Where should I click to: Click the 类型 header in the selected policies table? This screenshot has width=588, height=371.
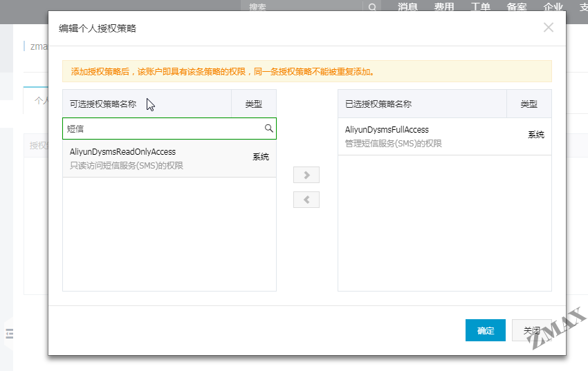click(x=529, y=104)
